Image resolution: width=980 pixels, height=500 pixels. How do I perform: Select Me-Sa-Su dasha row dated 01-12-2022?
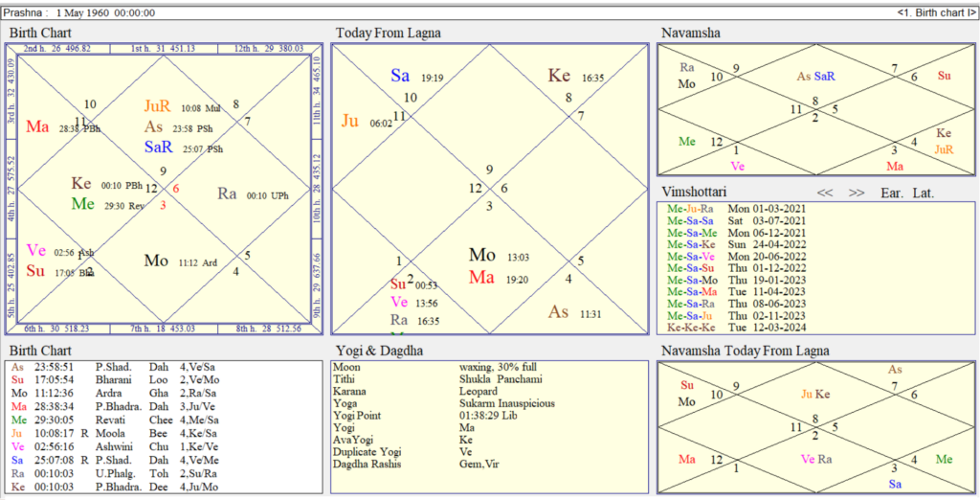click(x=737, y=268)
